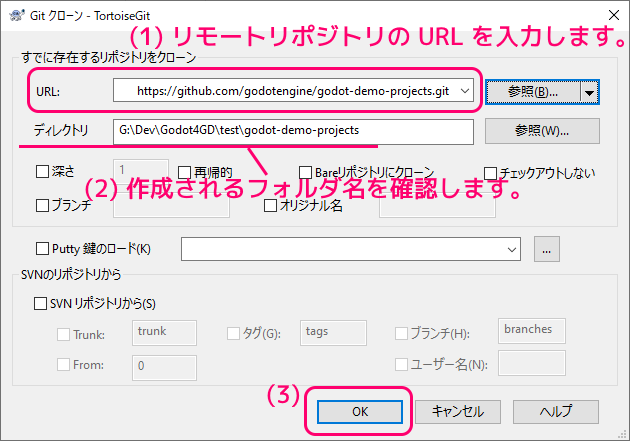Click the depth value field showing 1
630x441 pixels.
(141, 170)
